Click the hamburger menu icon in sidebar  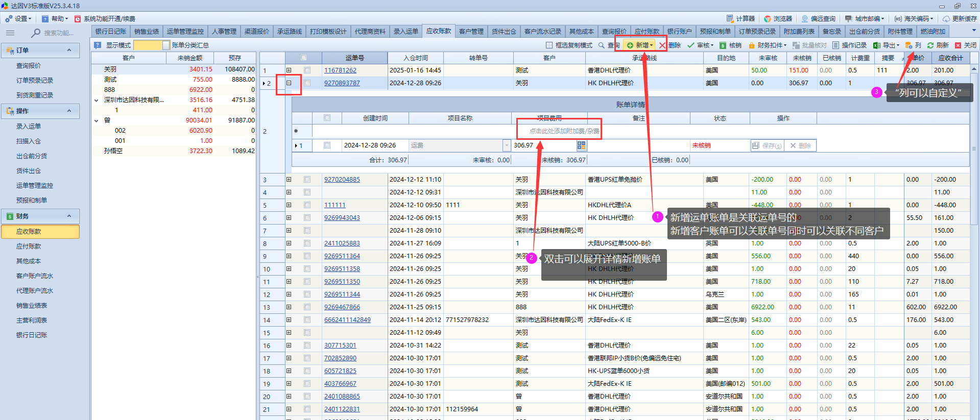click(x=10, y=33)
